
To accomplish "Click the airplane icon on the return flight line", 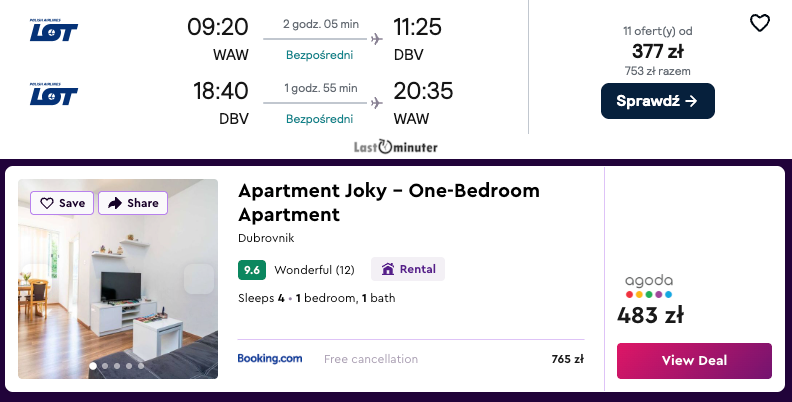I will point(376,103).
